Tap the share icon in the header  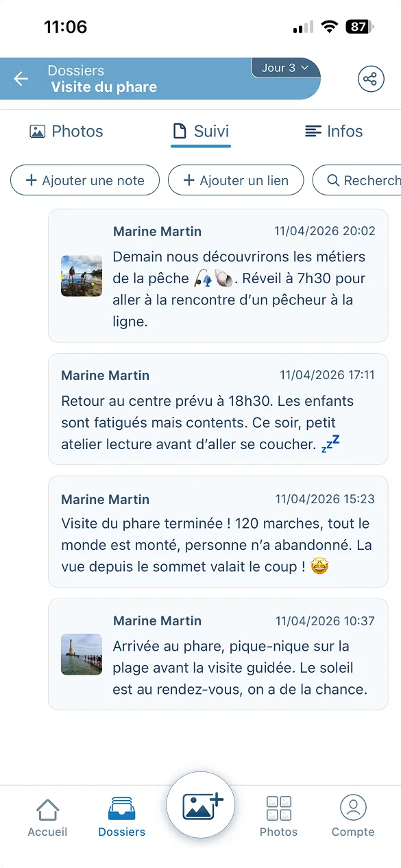[371, 79]
